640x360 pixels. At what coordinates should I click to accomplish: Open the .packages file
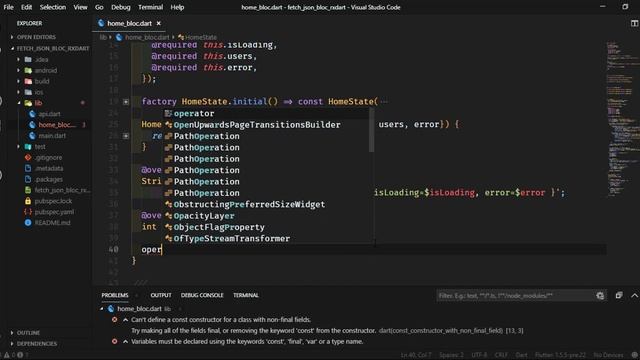pyautogui.click(x=49, y=179)
